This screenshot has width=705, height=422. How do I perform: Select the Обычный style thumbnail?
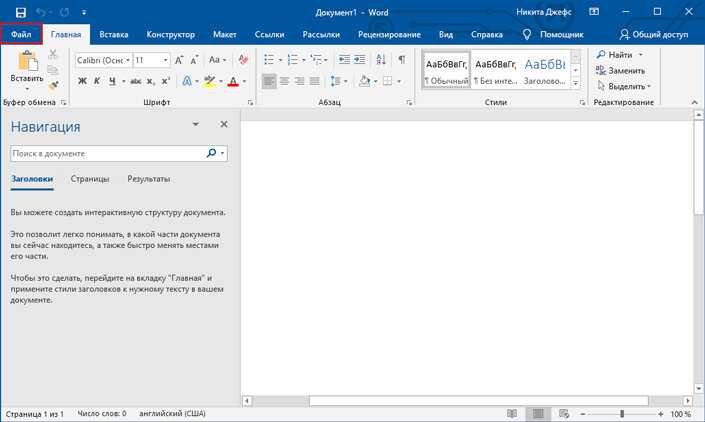click(x=446, y=72)
